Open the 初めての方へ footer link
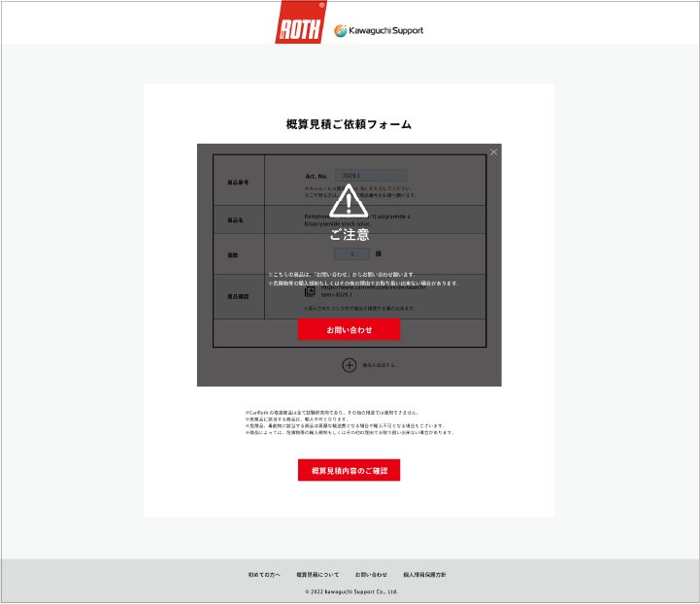700x604 pixels. point(264,575)
